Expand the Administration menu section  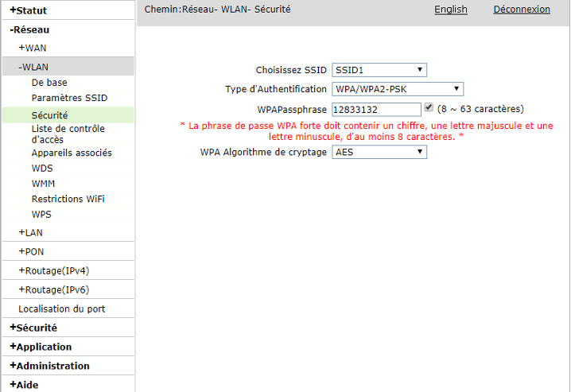[x=49, y=366]
